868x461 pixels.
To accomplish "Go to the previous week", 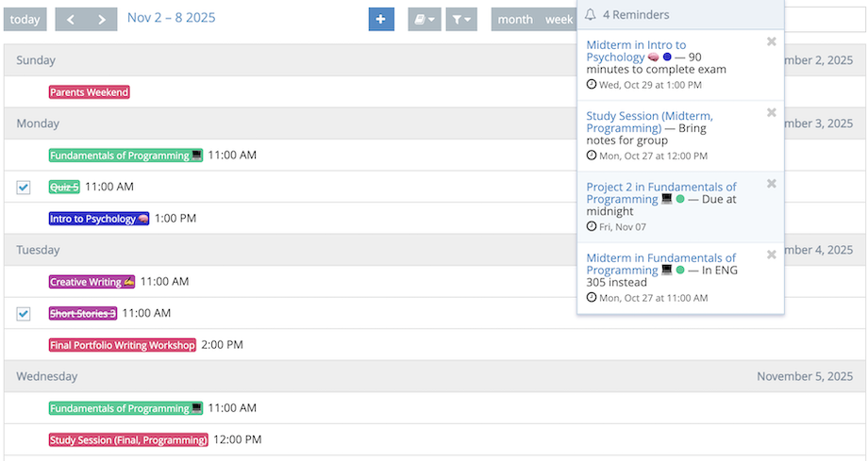I will pos(71,19).
